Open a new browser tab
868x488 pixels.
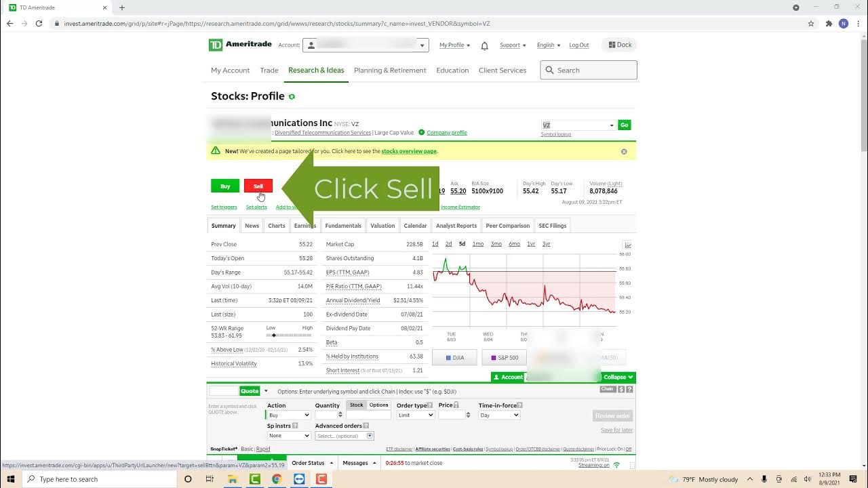click(x=122, y=7)
